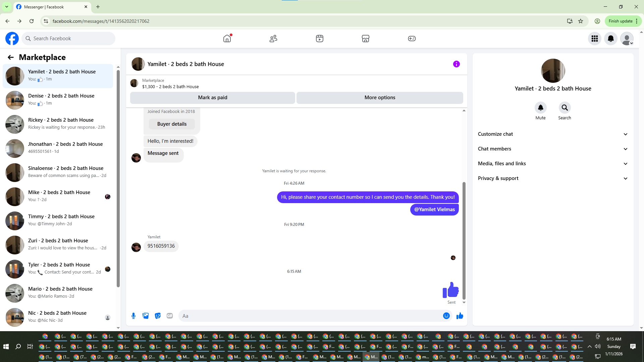The width and height of the screenshot is (644, 362).
Task: Open the Gaming controller icon
Action: pos(412,39)
